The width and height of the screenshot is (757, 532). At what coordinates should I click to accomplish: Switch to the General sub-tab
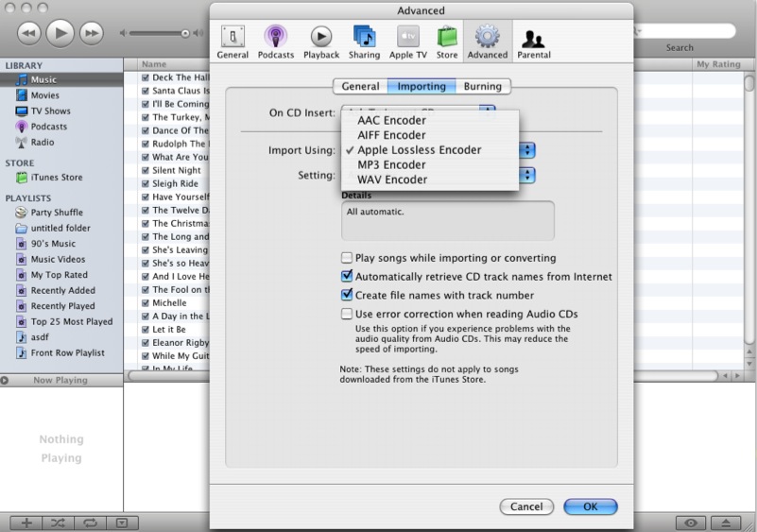click(x=360, y=87)
